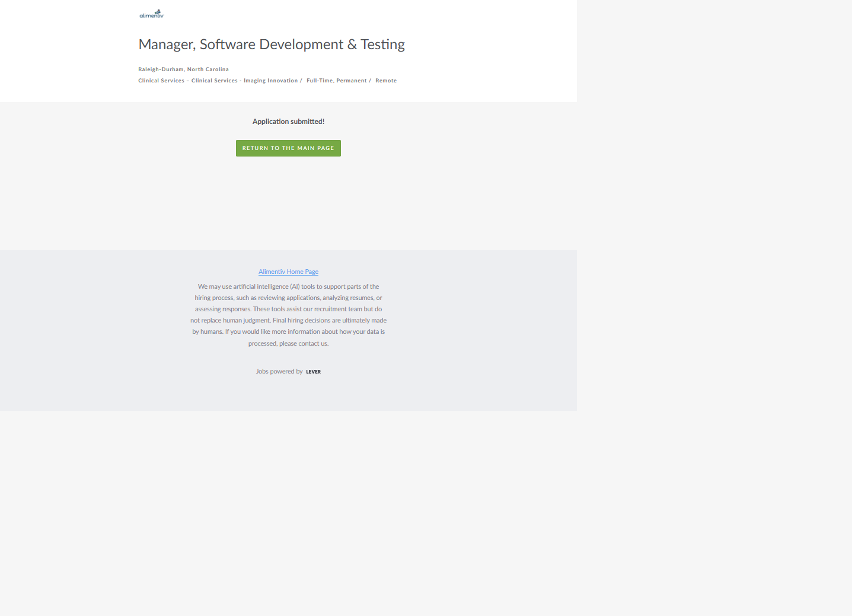852x616 pixels.
Task: Click the Application submitted! confirmation message
Action: pos(288,122)
